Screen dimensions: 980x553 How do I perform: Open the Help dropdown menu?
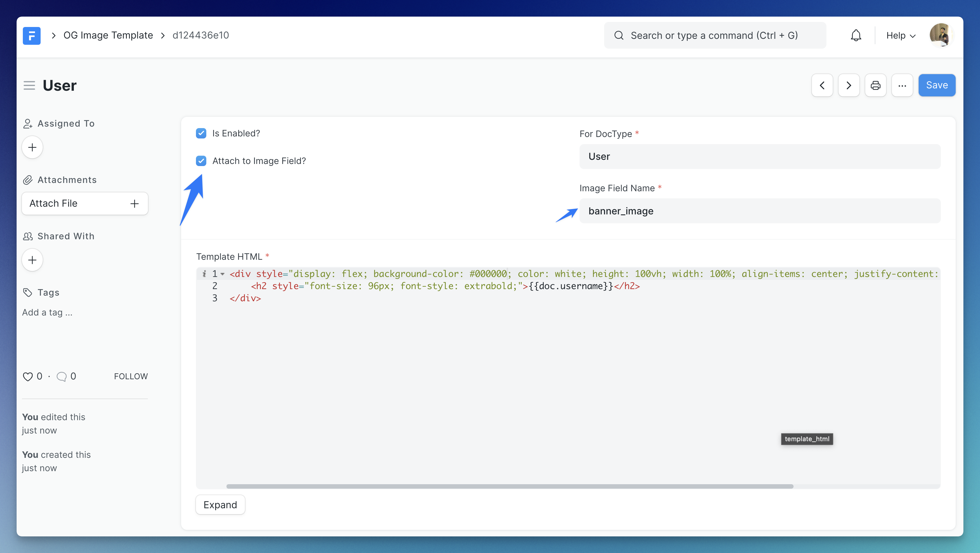[901, 35]
